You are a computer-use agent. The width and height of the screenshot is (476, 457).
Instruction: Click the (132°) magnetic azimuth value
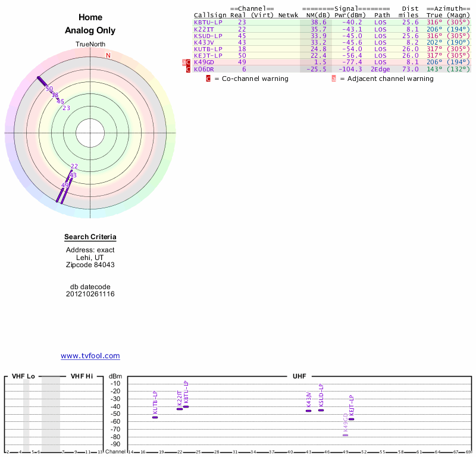coord(458,69)
